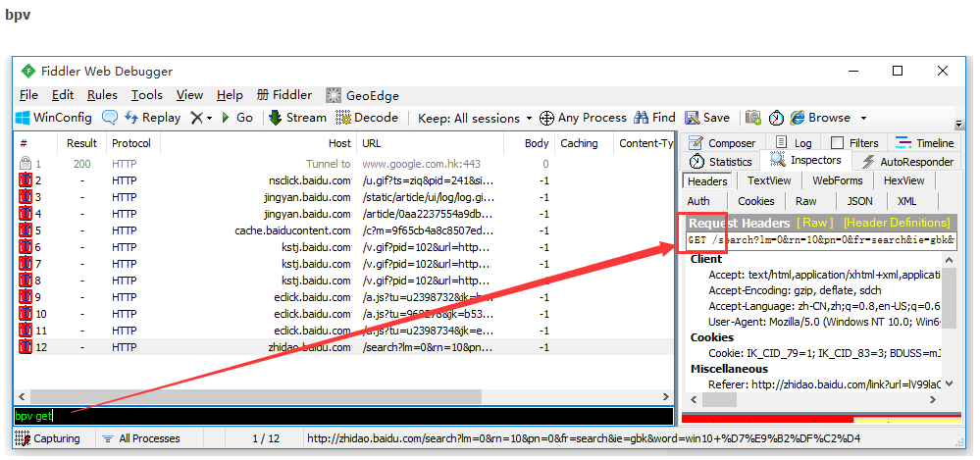Image resolution: width=980 pixels, height=460 pixels.
Task: Toggle Decode mode in the toolbar
Action: (x=367, y=118)
